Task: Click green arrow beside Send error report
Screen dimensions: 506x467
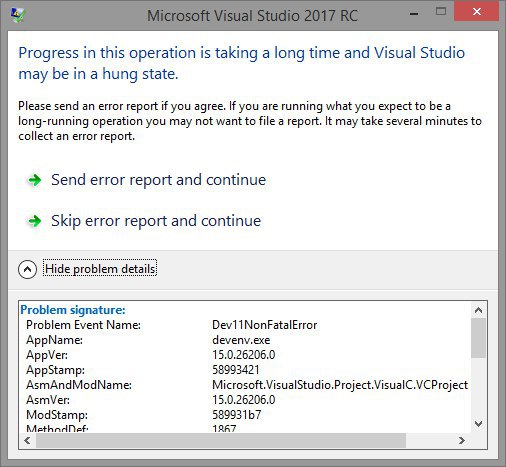Action: click(34, 180)
